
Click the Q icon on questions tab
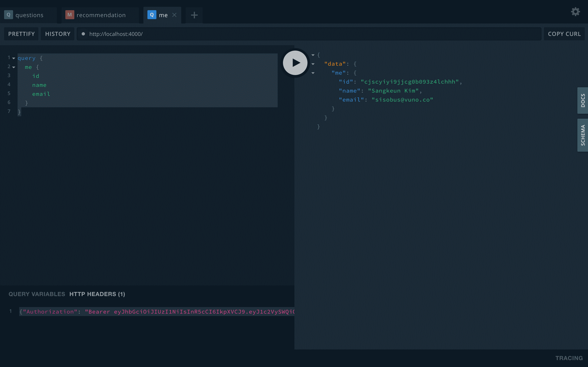(x=9, y=15)
